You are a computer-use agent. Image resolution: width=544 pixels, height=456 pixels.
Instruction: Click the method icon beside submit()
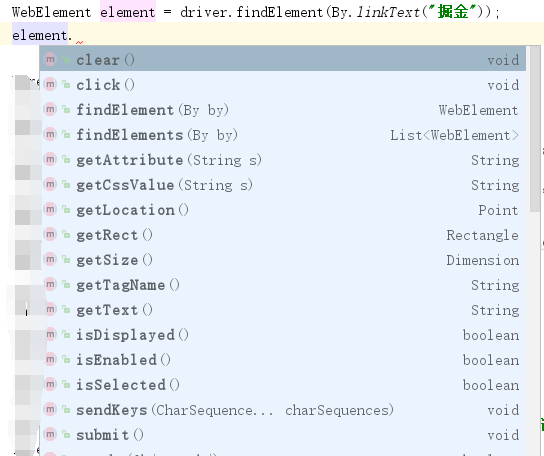(50, 434)
